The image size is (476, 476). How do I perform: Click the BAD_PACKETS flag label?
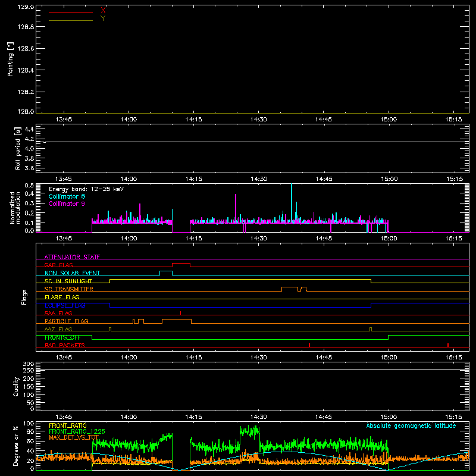click(x=65, y=345)
